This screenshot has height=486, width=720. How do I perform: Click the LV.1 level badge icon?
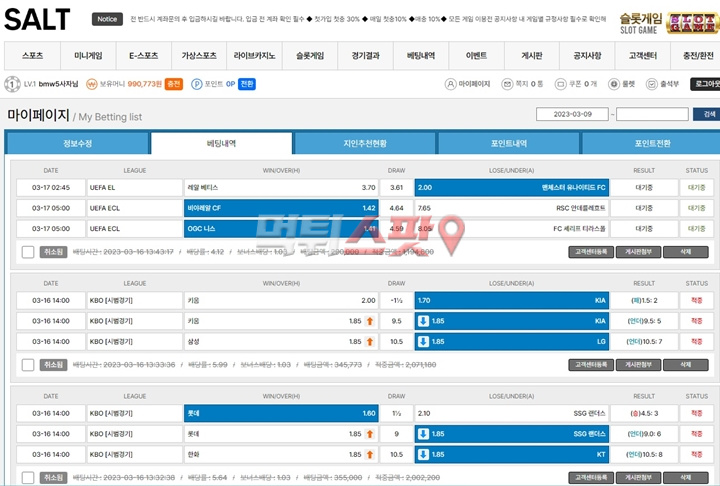(x=12, y=84)
